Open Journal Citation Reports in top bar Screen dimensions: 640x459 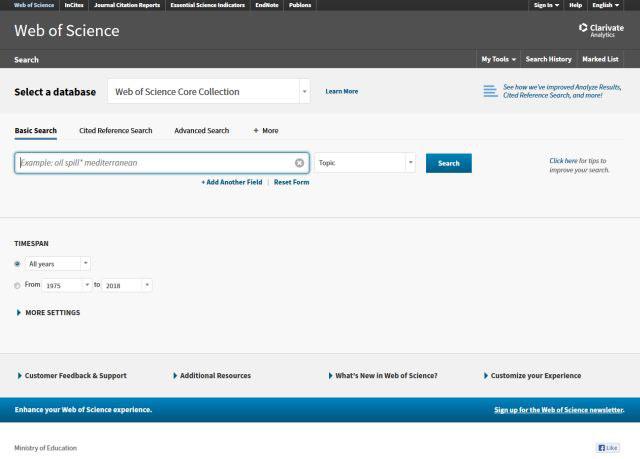click(x=127, y=5)
